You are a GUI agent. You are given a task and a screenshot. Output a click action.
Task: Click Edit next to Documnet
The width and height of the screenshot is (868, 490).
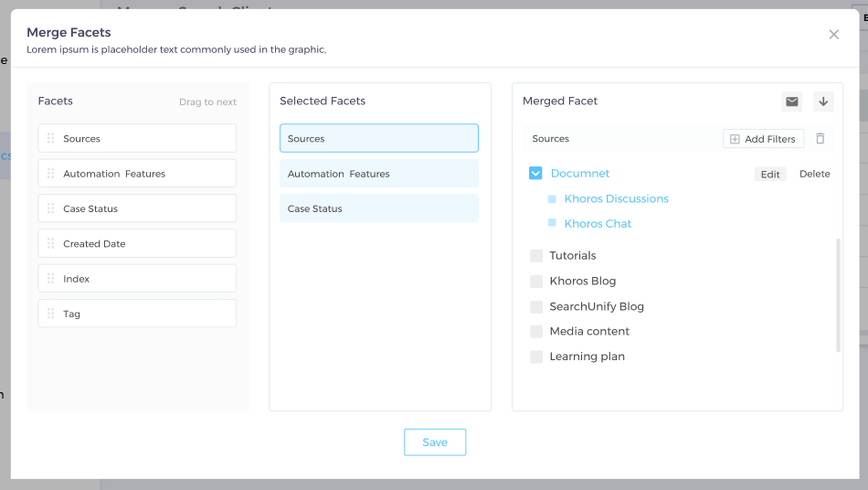tap(770, 175)
